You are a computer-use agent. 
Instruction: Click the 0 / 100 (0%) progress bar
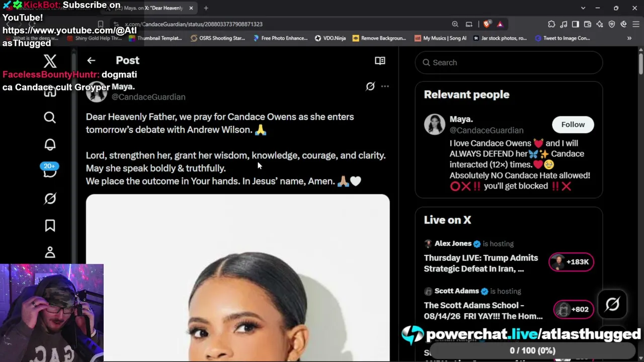coord(532,350)
